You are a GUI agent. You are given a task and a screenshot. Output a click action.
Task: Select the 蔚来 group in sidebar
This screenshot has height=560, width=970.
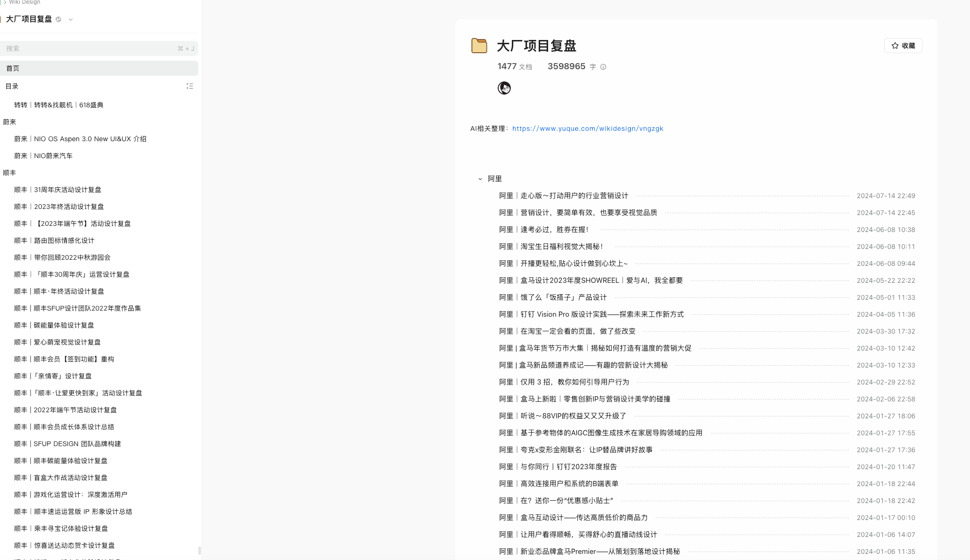tap(9, 122)
